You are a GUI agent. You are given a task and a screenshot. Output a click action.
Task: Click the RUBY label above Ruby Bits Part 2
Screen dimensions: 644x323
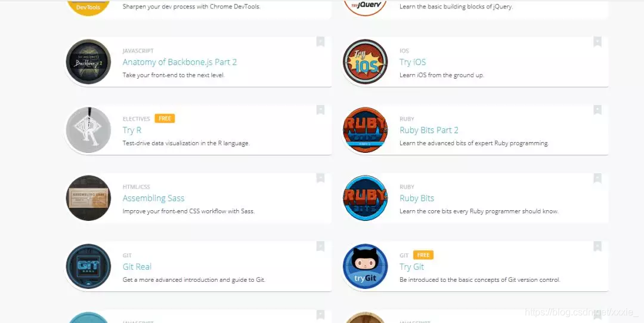tap(407, 119)
